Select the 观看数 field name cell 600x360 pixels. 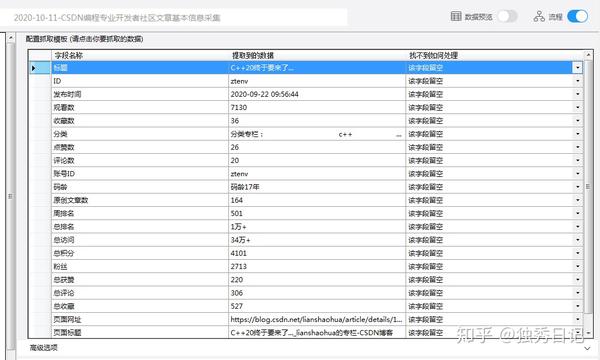click(x=140, y=108)
